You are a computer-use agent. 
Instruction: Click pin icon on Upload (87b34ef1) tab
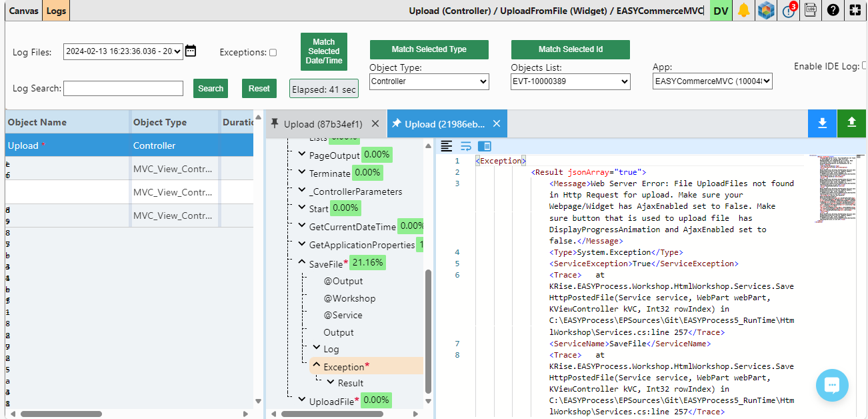(x=275, y=124)
